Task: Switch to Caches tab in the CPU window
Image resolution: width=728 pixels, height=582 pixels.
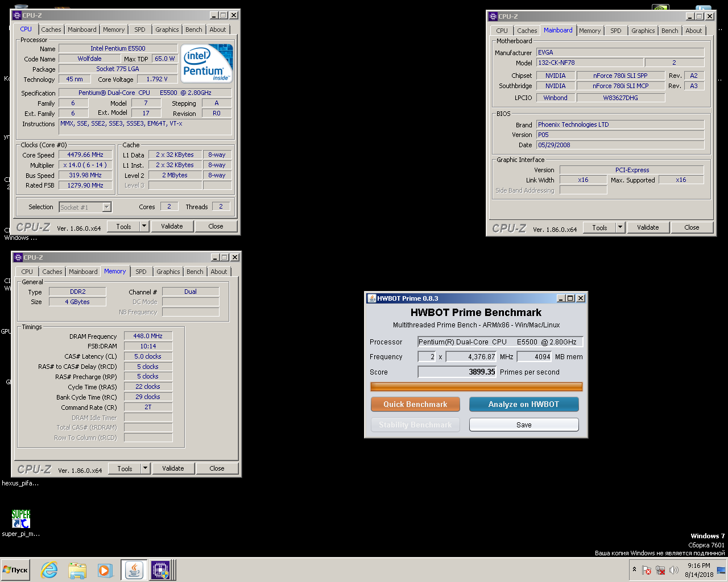Action: (x=51, y=30)
